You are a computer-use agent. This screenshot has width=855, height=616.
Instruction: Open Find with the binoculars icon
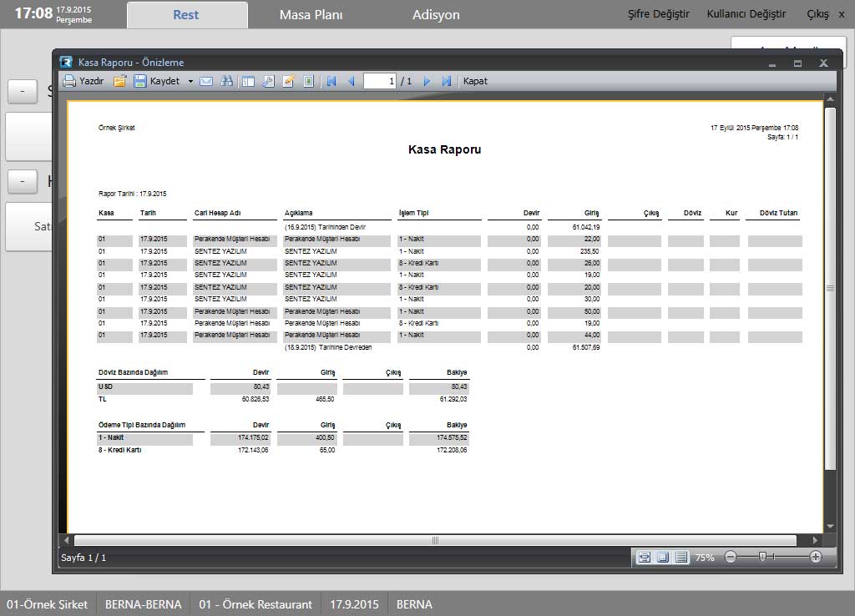pyautogui.click(x=227, y=81)
